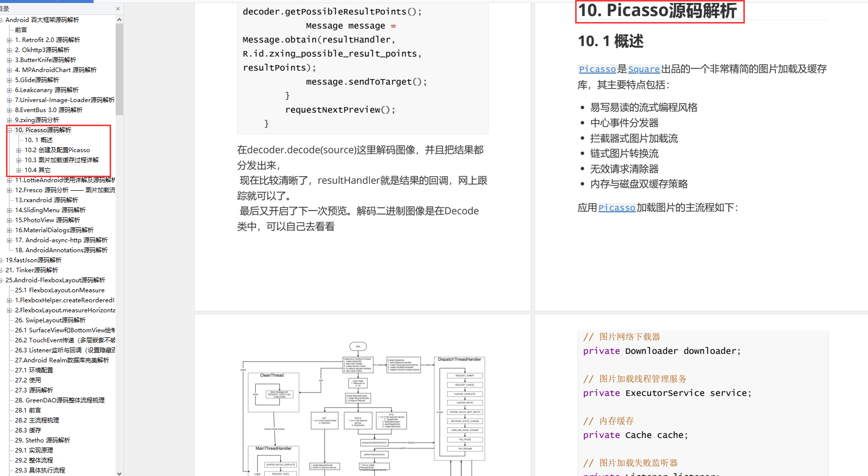Open 21. Tinker源码解析 outline entry
868x476 pixels.
[32, 270]
